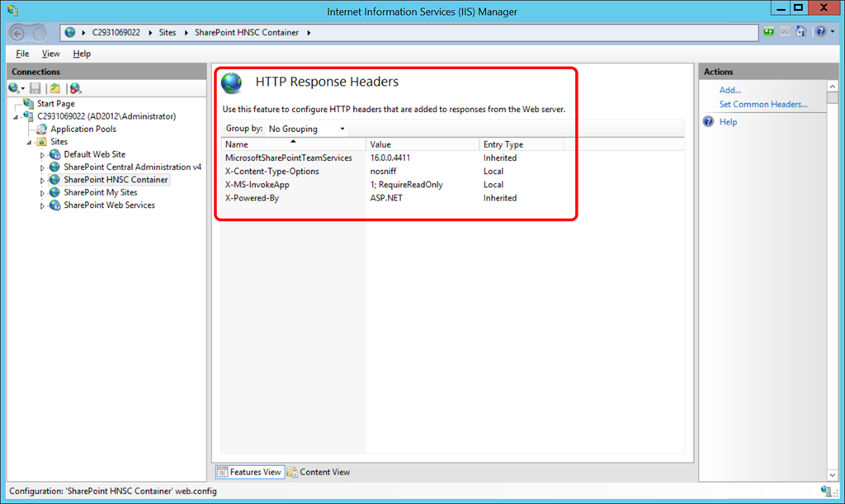The width and height of the screenshot is (845, 504).
Task: Collapse the Sites tree node
Action: click(31, 142)
